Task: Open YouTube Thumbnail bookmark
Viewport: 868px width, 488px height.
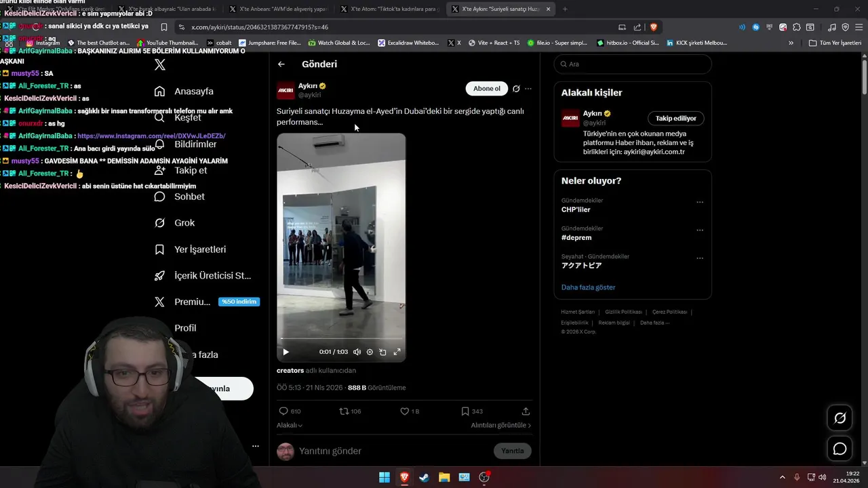Action: 167,43
